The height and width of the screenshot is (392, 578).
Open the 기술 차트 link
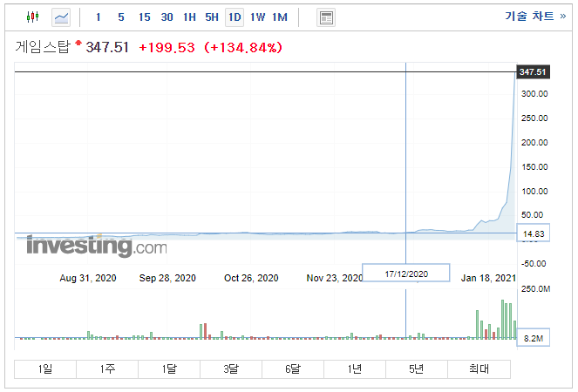coord(535,17)
